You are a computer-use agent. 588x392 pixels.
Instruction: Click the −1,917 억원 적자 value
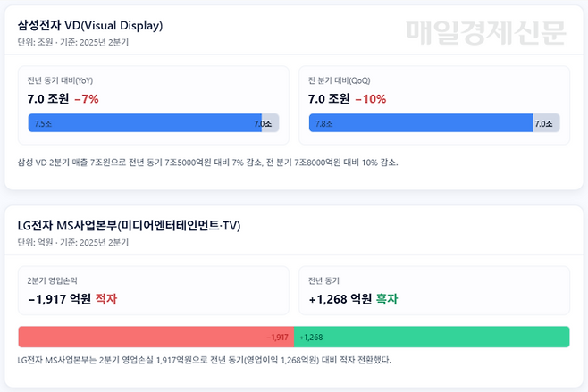tap(72, 299)
